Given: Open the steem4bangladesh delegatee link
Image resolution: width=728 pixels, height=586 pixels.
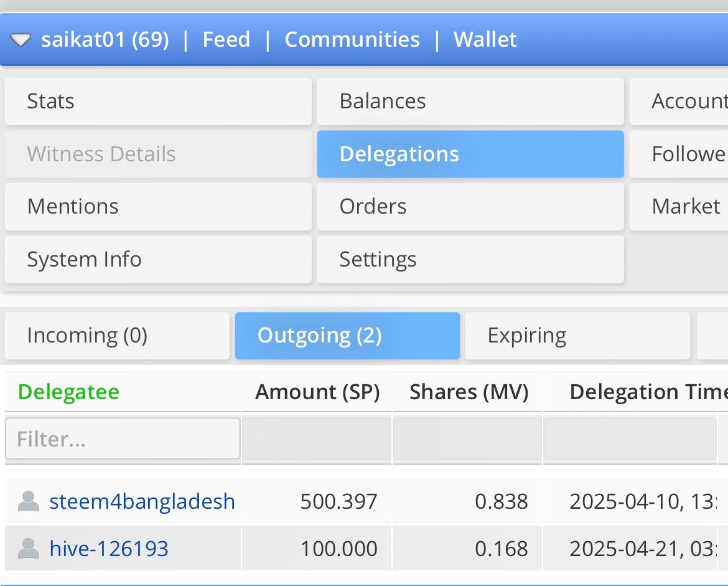Looking at the screenshot, I should 142,501.
